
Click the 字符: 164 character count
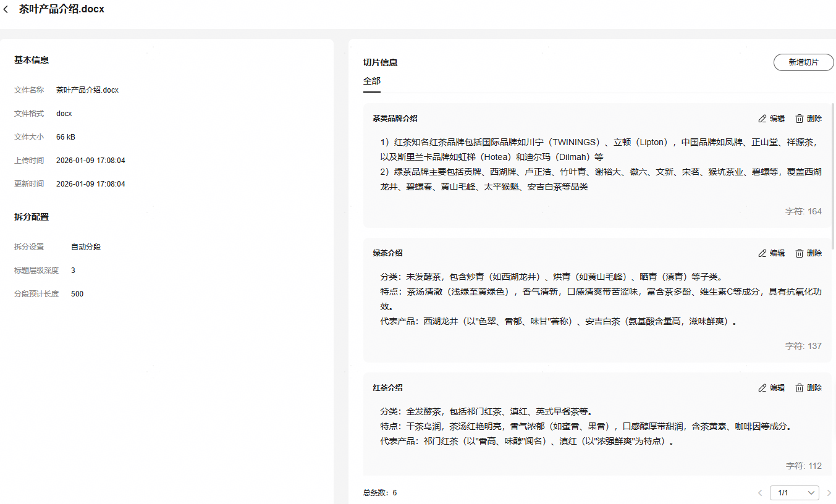coord(803,211)
